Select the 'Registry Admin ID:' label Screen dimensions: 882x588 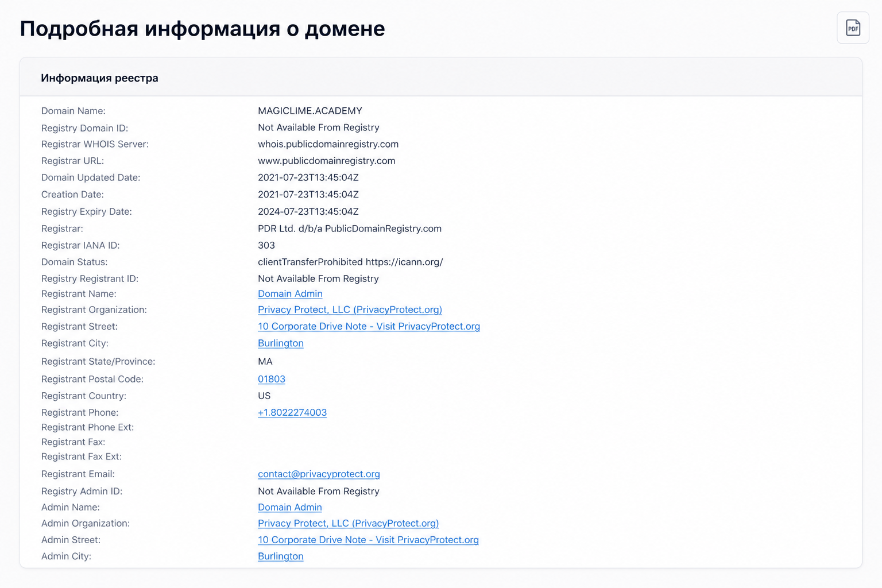(x=82, y=491)
